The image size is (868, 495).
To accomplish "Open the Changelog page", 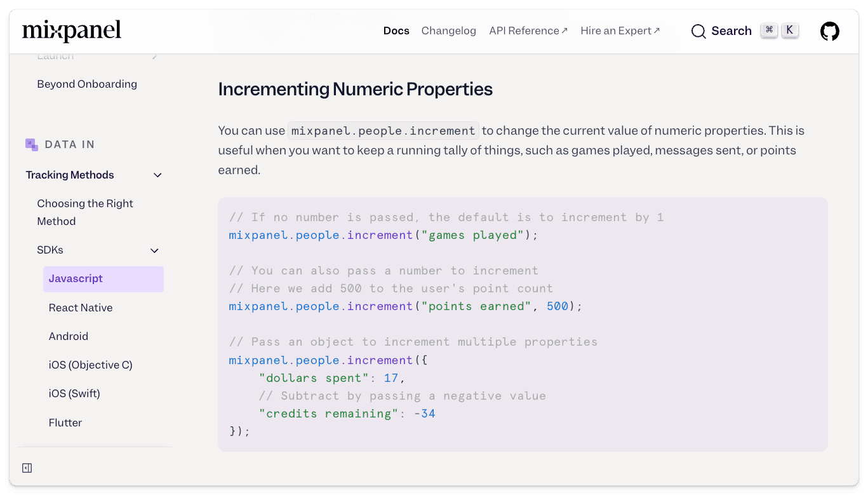I will pos(448,31).
